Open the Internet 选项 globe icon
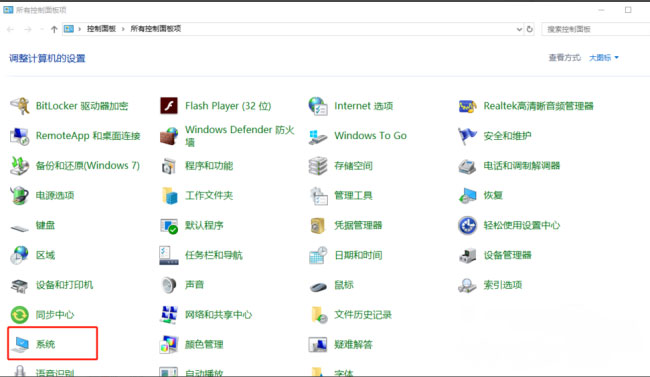This screenshot has width=650, height=377. (x=318, y=106)
